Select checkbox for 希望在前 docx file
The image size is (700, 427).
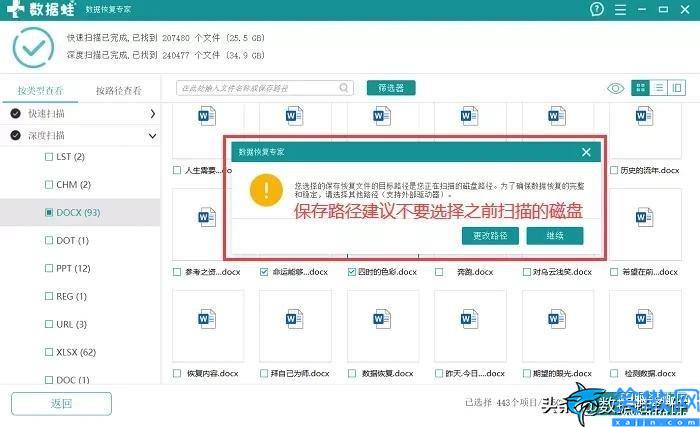click(614, 272)
